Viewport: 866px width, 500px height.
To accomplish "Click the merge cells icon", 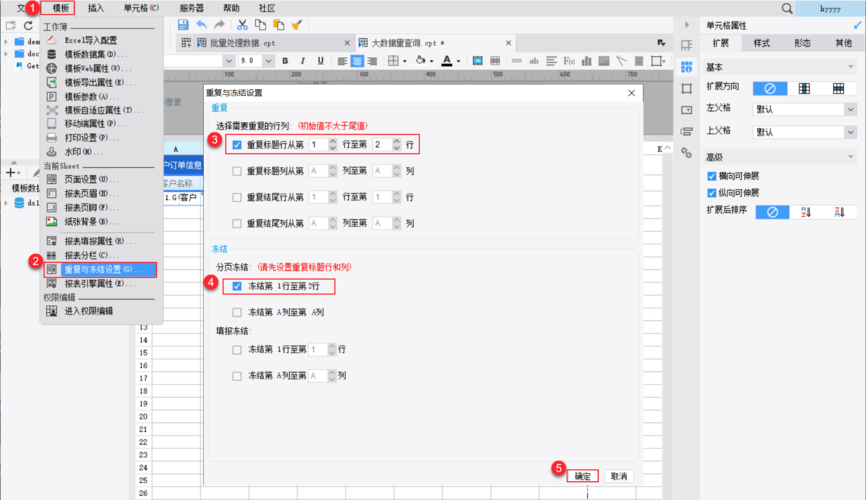I will point(478,61).
